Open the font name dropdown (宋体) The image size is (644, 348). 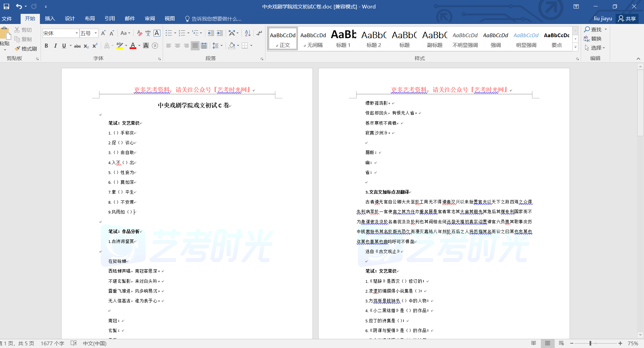click(x=77, y=33)
